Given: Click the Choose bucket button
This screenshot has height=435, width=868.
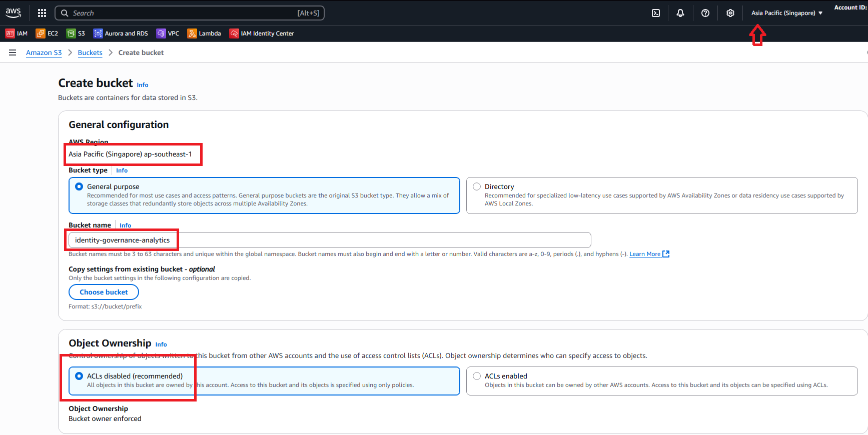Looking at the screenshot, I should (104, 292).
